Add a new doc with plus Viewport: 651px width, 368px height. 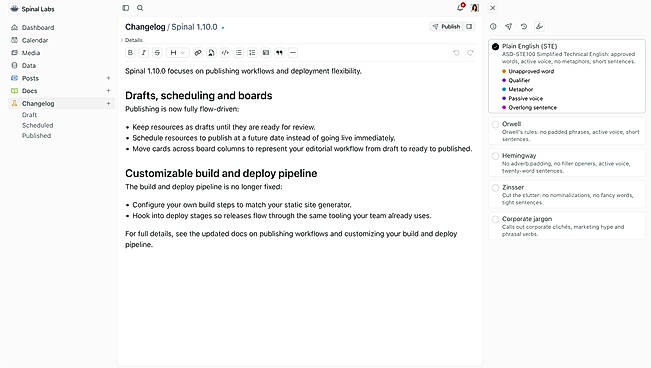point(108,91)
